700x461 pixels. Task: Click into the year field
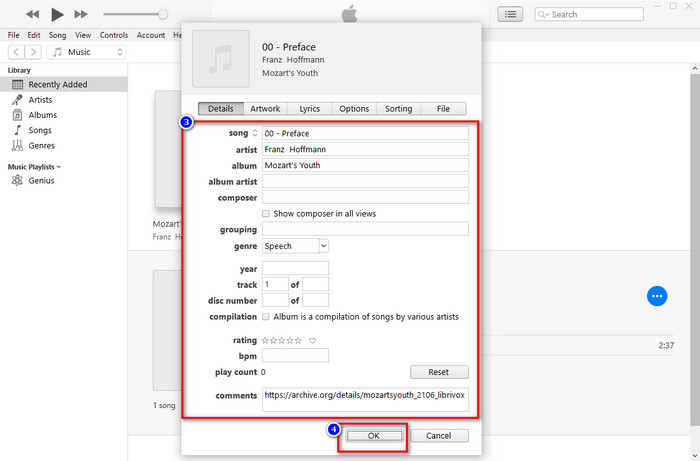[296, 268]
